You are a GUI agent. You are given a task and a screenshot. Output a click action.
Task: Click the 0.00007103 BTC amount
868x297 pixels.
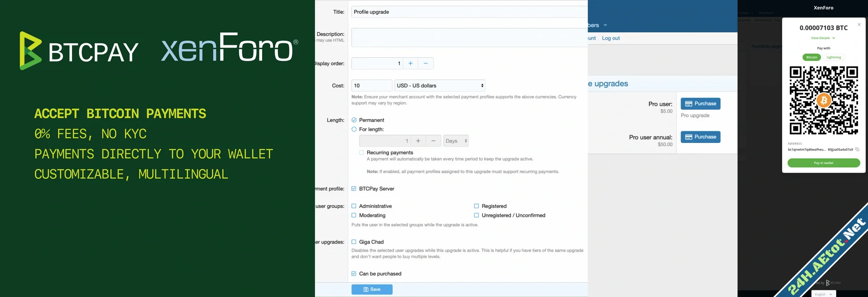(824, 28)
